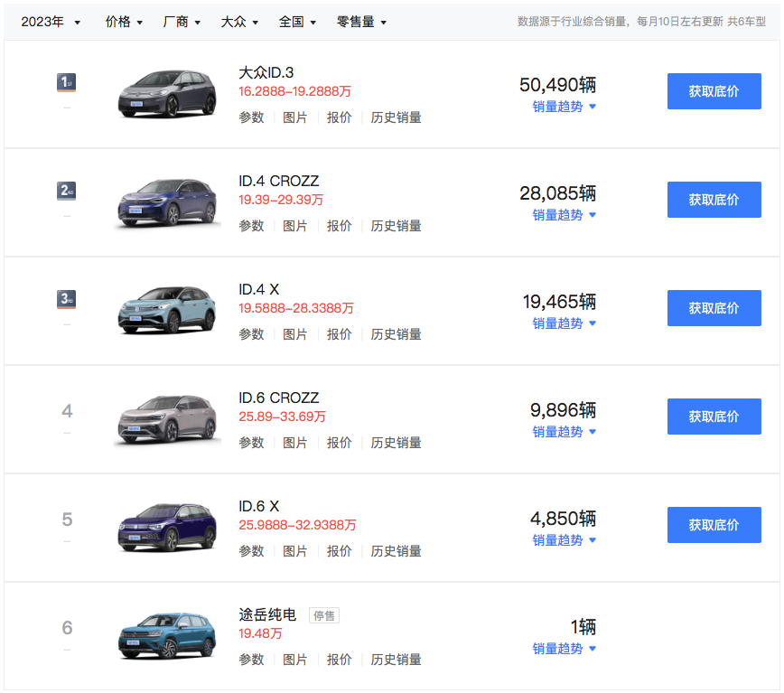Screen dimensions: 784x693
Task: Open 历史销量 for ID.6 CROZZ
Action: coord(396,443)
